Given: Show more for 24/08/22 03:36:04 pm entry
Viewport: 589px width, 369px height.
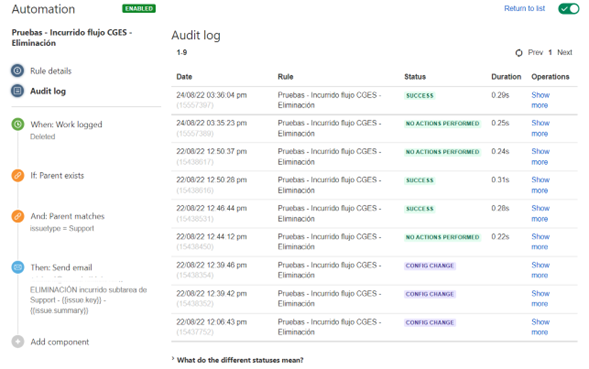Looking at the screenshot, I should pyautogui.click(x=540, y=100).
